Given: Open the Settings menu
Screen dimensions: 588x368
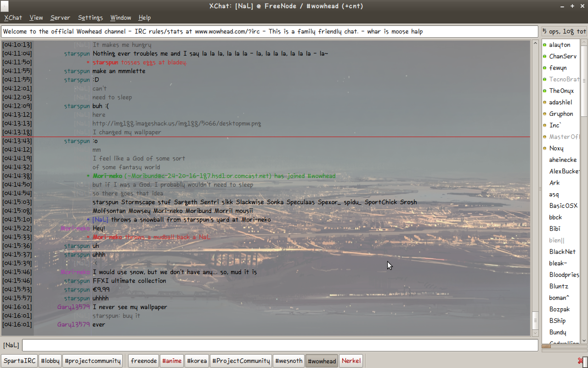Looking at the screenshot, I should coord(90,17).
